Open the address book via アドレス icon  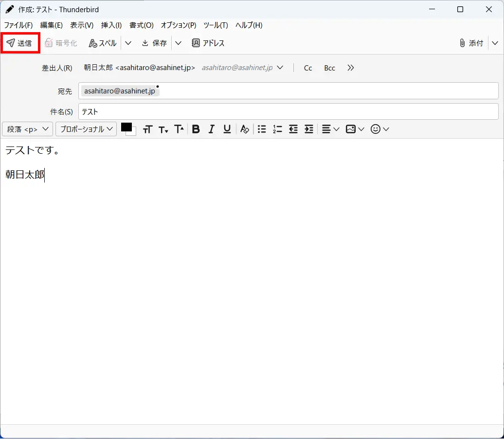pyautogui.click(x=208, y=43)
